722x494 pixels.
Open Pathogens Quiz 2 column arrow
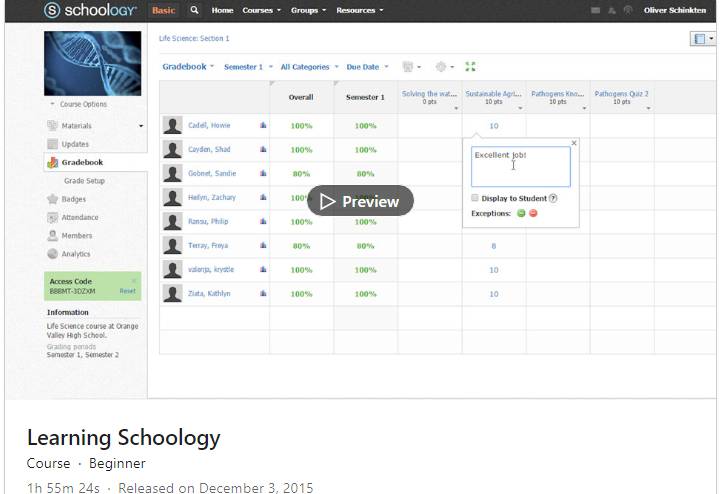648,108
